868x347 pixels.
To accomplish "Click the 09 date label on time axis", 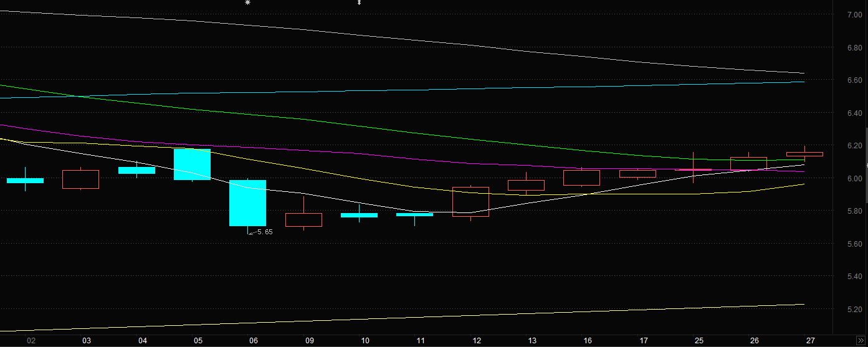I will [310, 341].
